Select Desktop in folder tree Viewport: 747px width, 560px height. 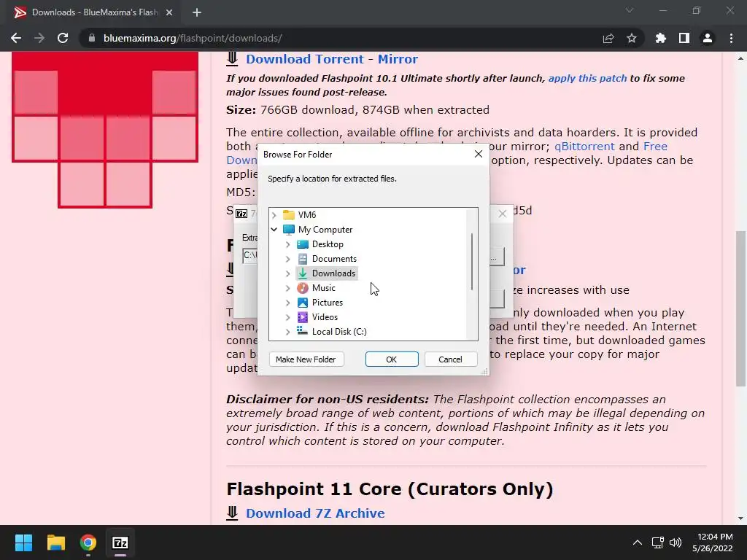328,244
